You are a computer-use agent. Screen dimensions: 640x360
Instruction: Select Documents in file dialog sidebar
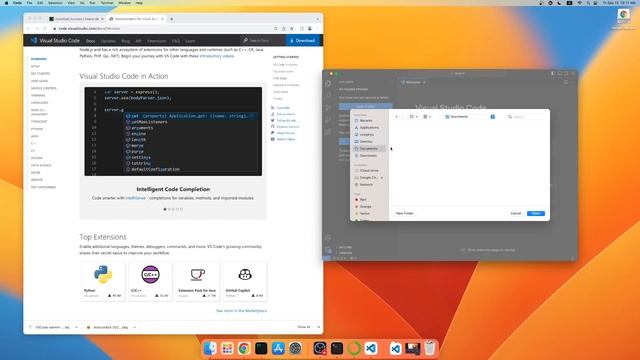(369, 149)
